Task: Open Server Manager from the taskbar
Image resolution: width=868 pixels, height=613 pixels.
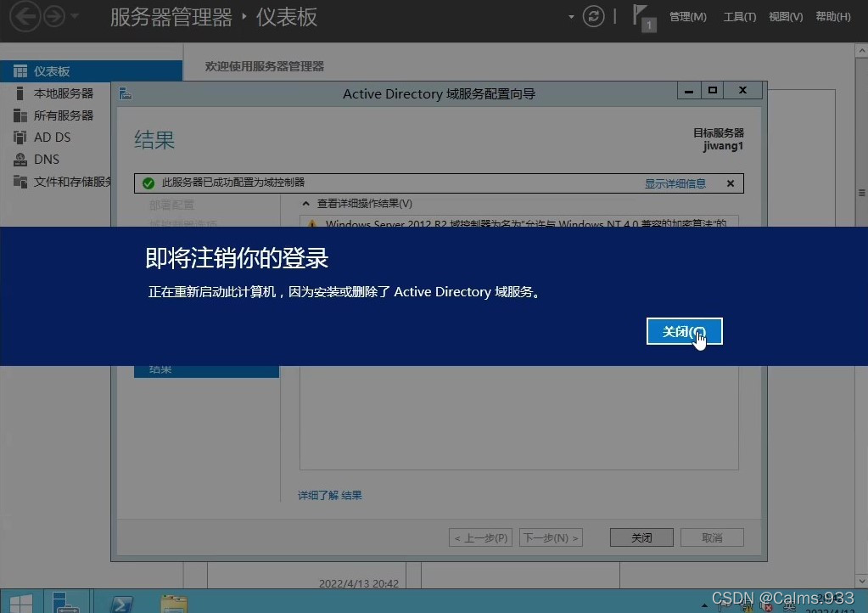Action: (66, 602)
